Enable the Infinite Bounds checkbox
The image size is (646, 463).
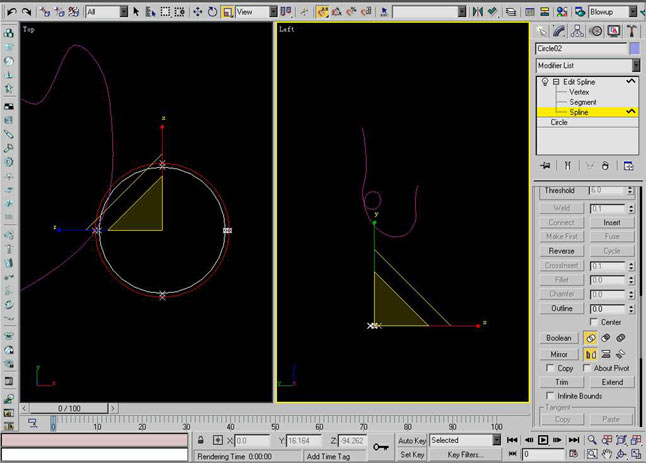[550, 395]
